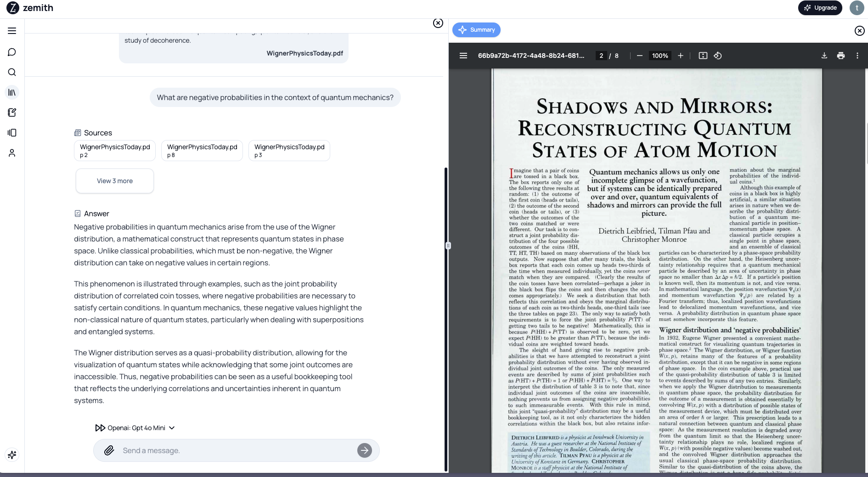The image size is (868, 477).
Task: Click the Zemith logo
Action: coord(30,8)
